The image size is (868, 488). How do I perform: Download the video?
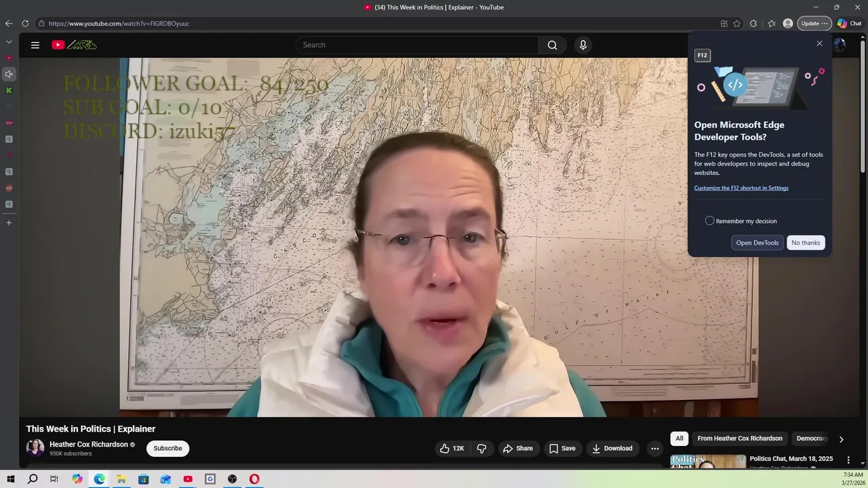[x=612, y=449]
